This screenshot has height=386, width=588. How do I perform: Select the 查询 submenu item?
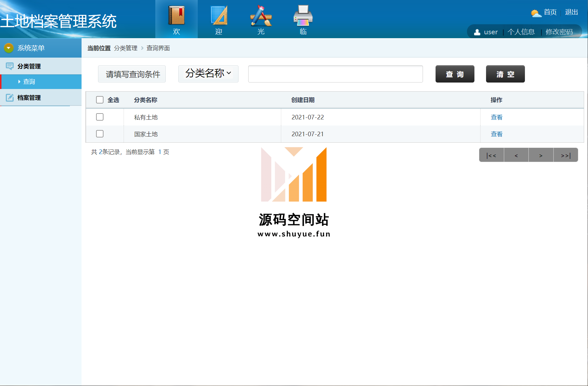pyautogui.click(x=29, y=82)
